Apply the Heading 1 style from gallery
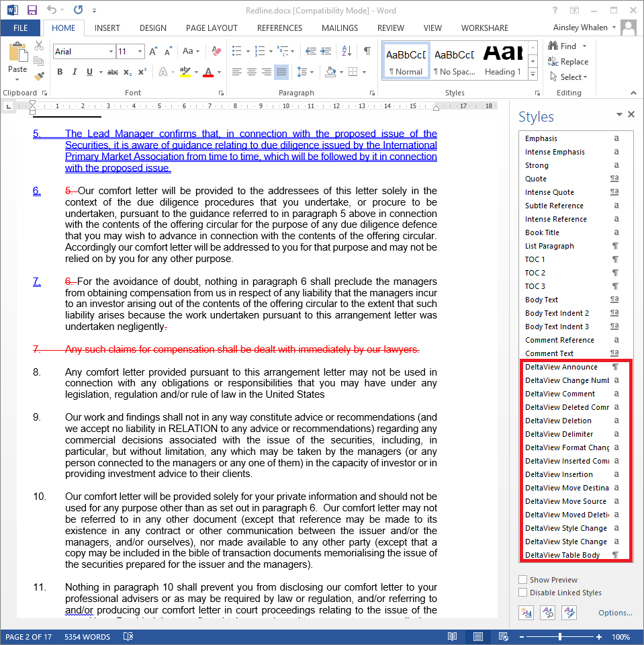 pyautogui.click(x=503, y=60)
